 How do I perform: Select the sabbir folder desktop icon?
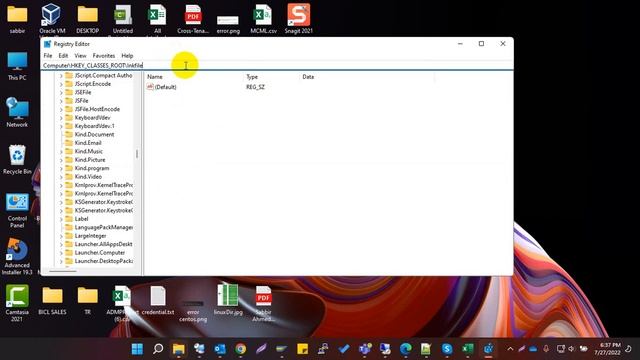click(17, 19)
